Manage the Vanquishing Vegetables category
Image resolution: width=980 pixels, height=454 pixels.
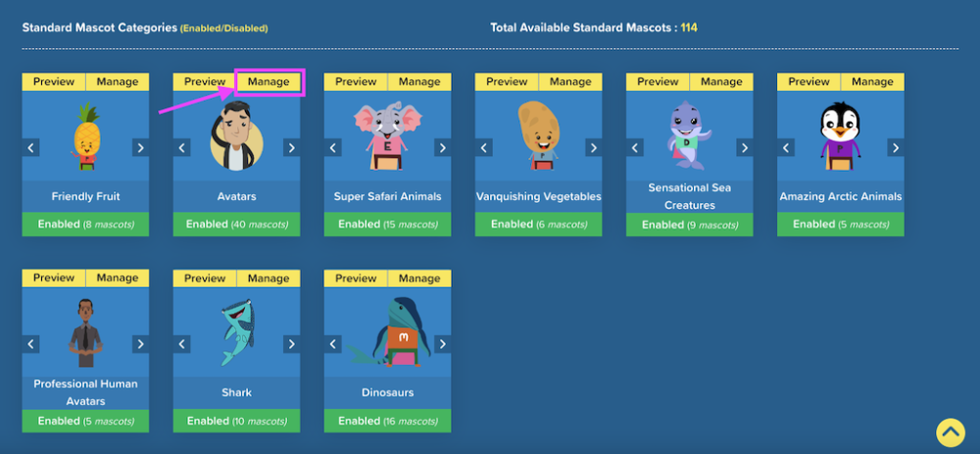click(x=570, y=82)
